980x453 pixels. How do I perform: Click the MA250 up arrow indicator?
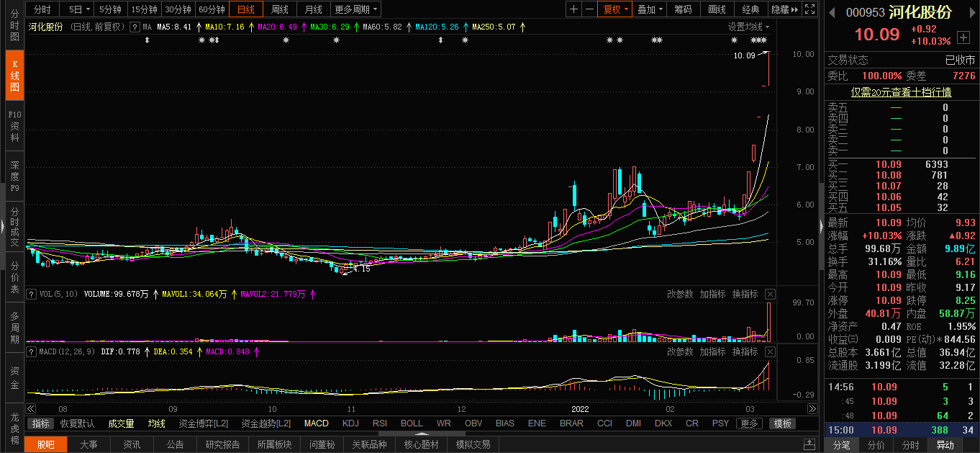522,27
